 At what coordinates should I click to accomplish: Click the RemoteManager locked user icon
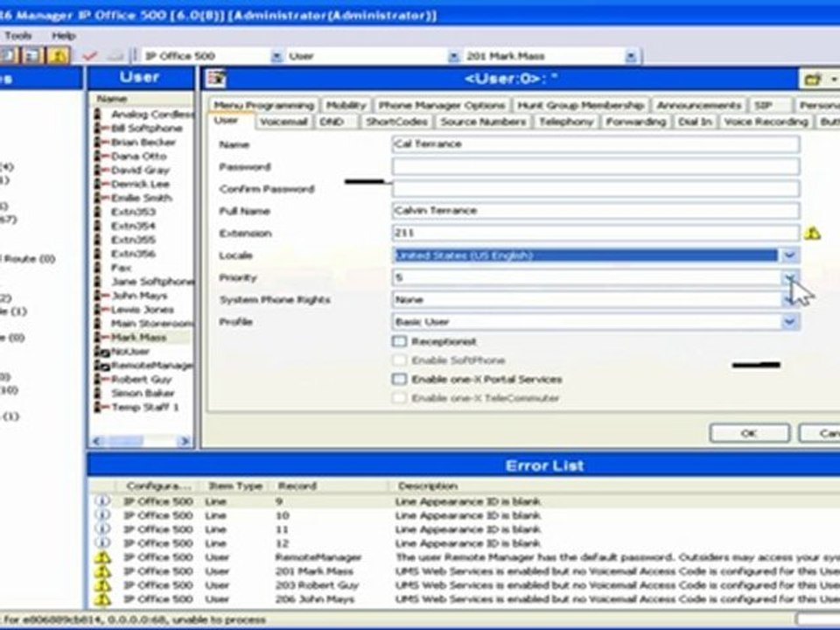pyautogui.click(x=101, y=366)
